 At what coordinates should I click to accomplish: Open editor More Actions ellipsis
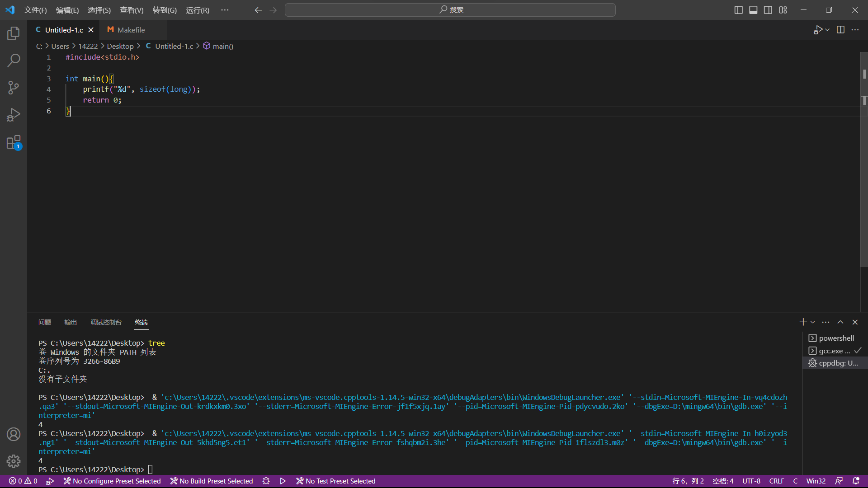coord(855,30)
